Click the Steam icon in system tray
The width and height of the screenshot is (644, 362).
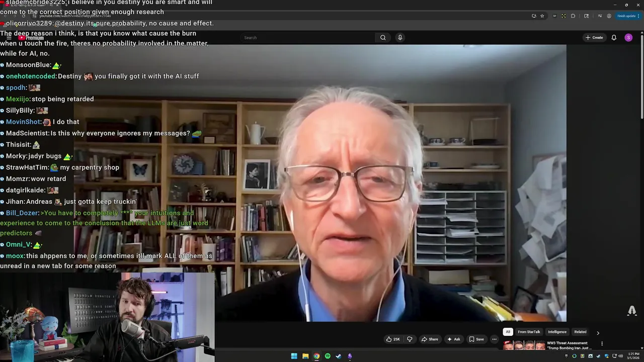pyautogui.click(x=599, y=356)
